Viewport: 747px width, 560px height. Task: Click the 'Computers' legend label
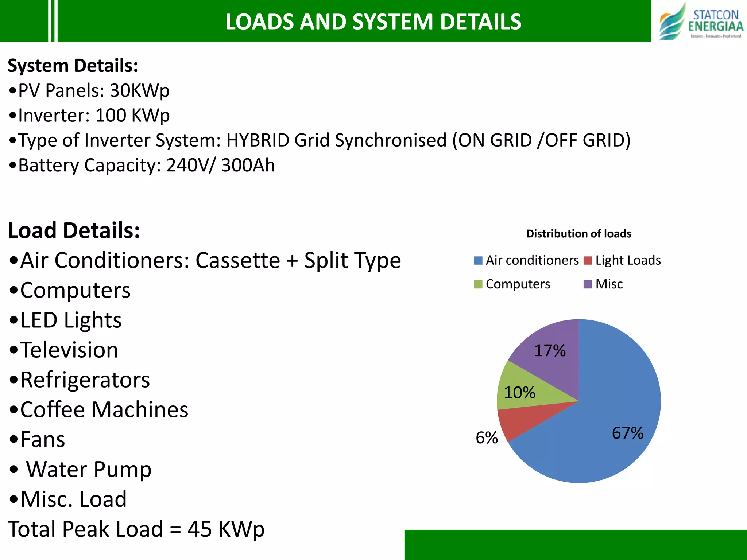[518, 284]
